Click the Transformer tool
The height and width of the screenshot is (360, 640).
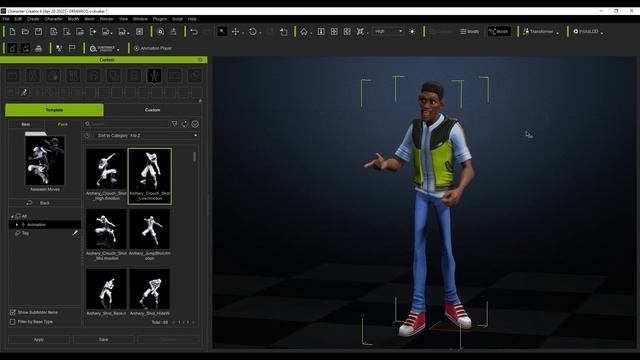[538, 31]
